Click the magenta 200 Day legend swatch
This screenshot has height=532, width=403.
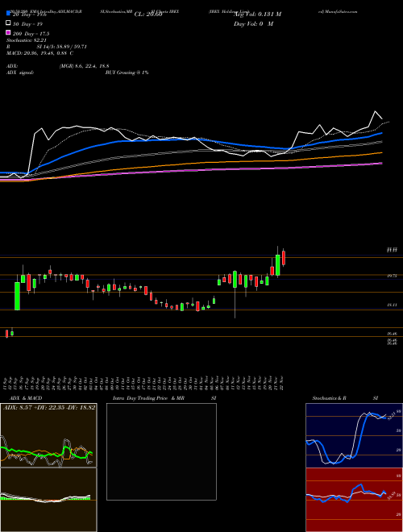point(9,33)
